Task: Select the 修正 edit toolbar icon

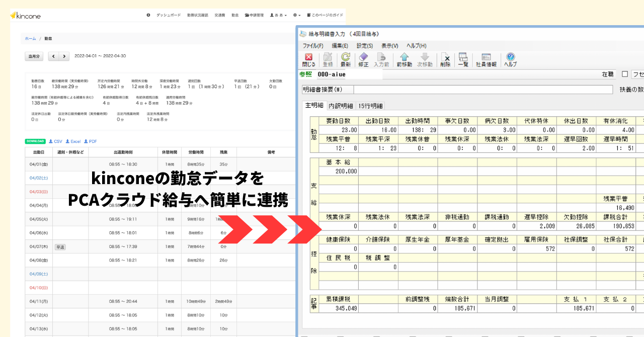Action: tap(363, 60)
